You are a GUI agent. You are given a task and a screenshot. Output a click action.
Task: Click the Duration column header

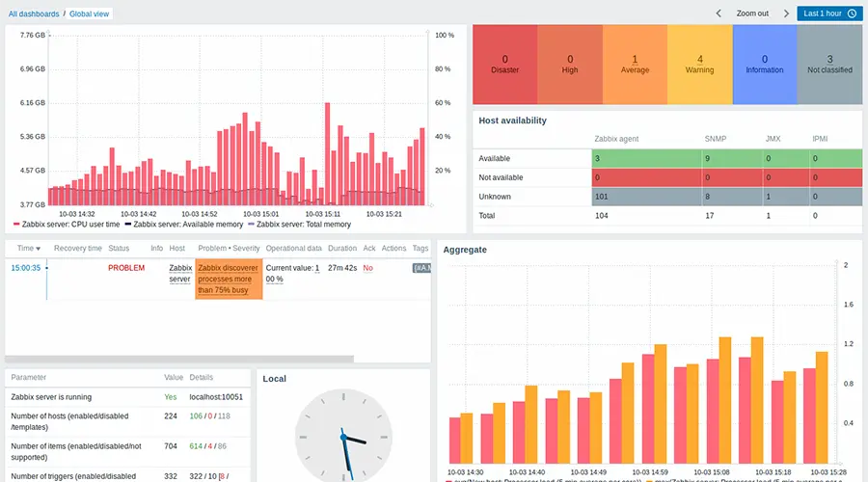tap(342, 248)
